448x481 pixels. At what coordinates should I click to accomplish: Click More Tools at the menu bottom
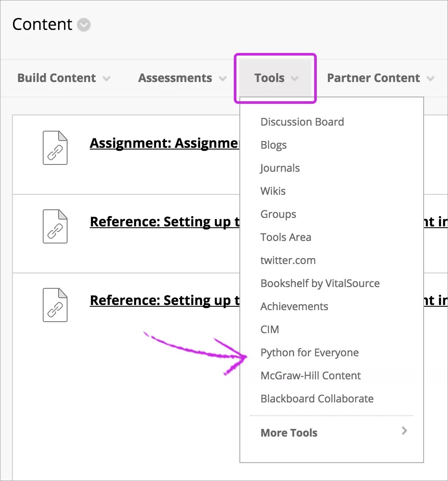pyautogui.click(x=289, y=432)
